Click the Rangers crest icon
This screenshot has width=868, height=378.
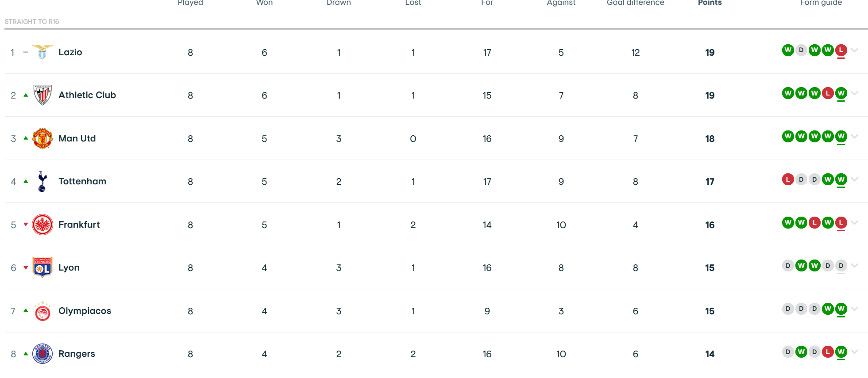42,354
